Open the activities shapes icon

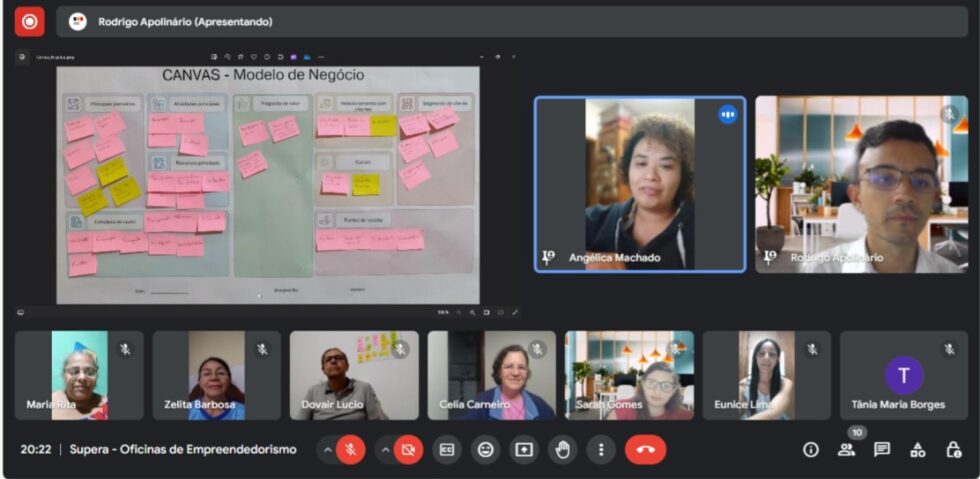point(918,450)
